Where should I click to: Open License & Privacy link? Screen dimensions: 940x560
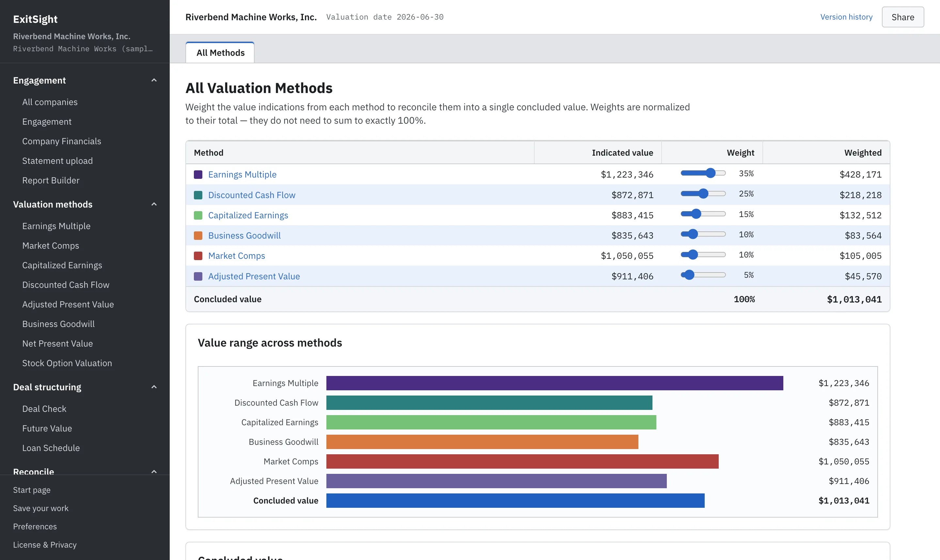pos(45,545)
